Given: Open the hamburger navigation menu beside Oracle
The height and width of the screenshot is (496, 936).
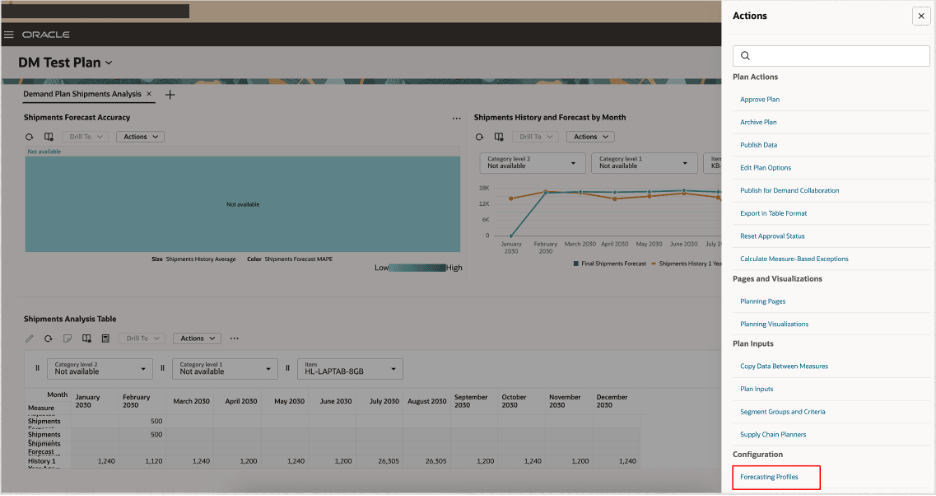Looking at the screenshot, I should [8, 35].
